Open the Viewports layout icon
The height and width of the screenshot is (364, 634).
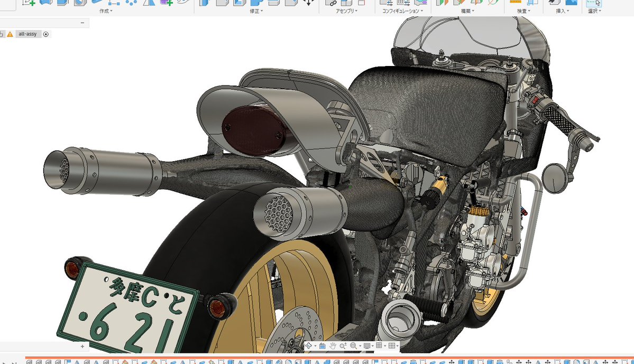392,346
